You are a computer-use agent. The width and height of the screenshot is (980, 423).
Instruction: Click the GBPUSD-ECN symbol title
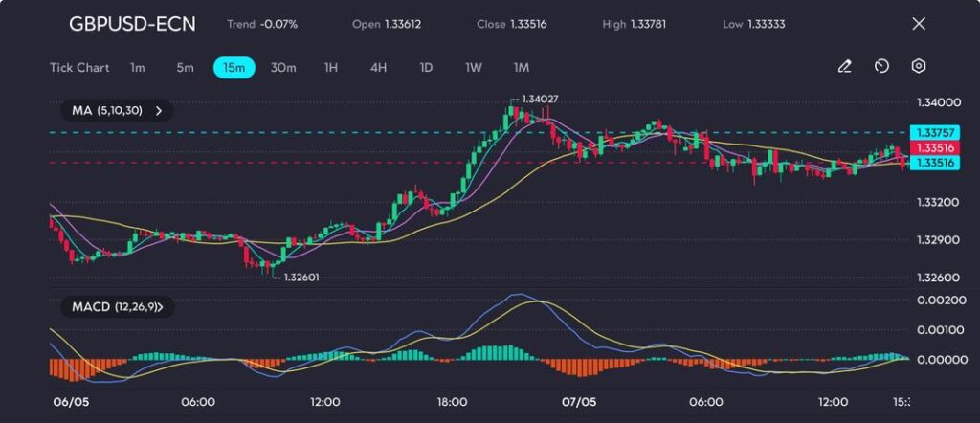click(132, 24)
